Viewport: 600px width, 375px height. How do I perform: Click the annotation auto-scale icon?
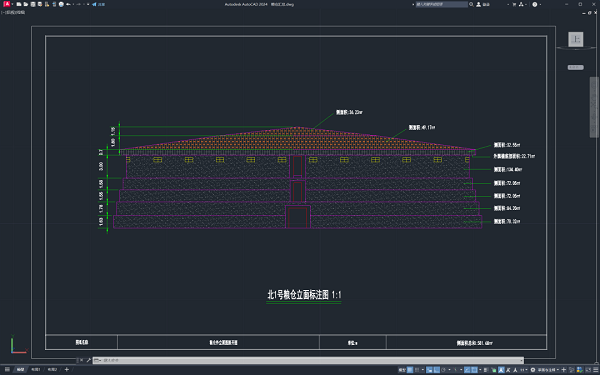tap(508, 370)
